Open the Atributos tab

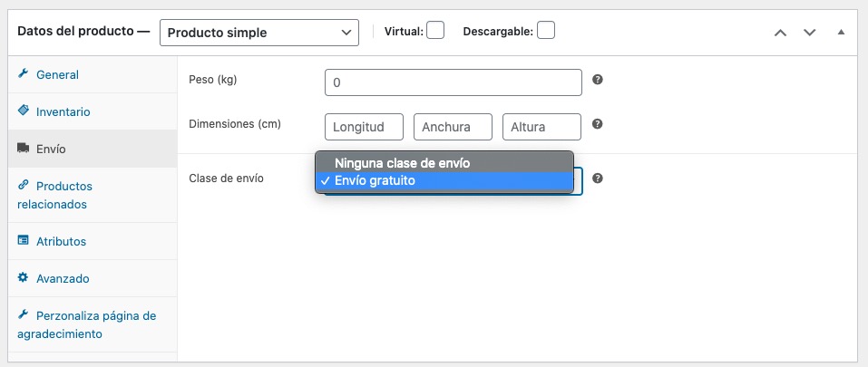click(x=61, y=241)
